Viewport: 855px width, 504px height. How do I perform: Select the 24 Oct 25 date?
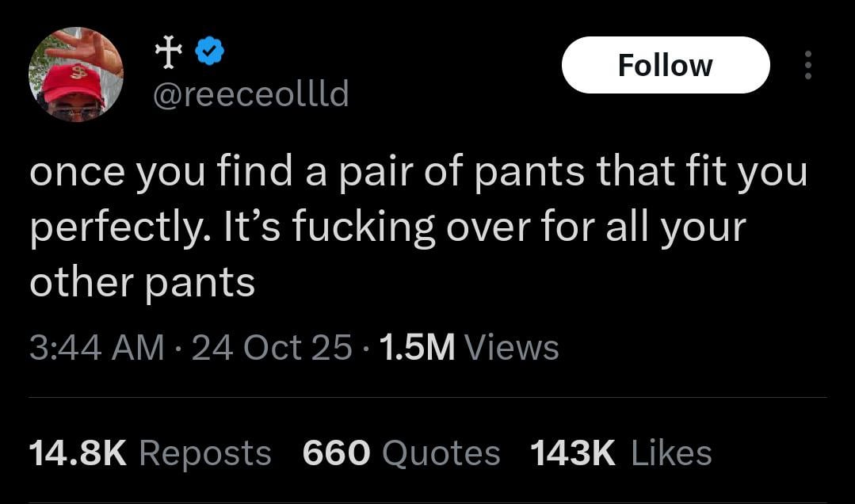272,347
